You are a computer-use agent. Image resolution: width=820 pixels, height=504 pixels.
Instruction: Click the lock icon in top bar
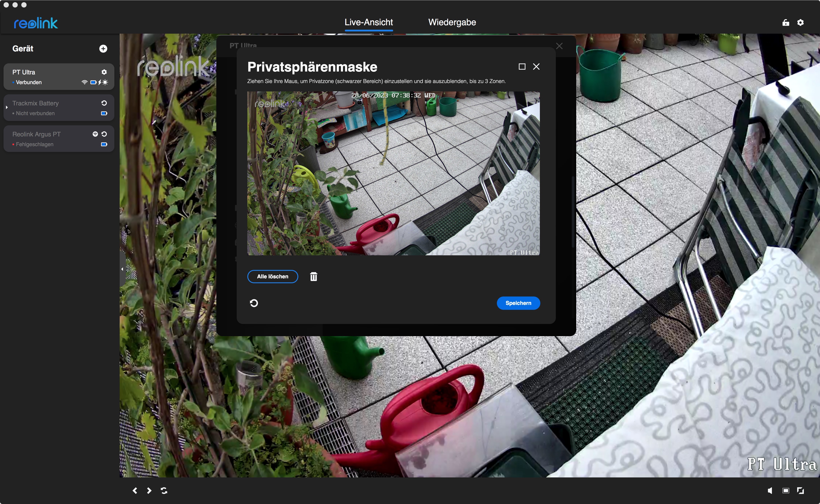(786, 22)
